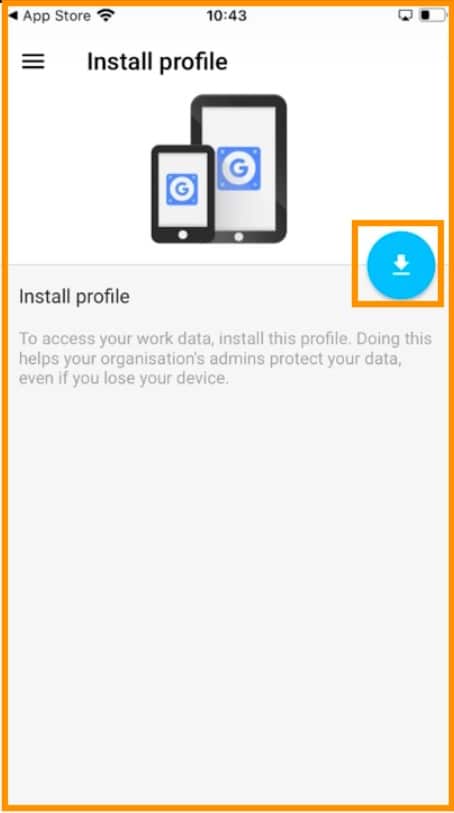Tap the 10:43 clock in status bar
The width and height of the screenshot is (454, 813).
[226, 16]
